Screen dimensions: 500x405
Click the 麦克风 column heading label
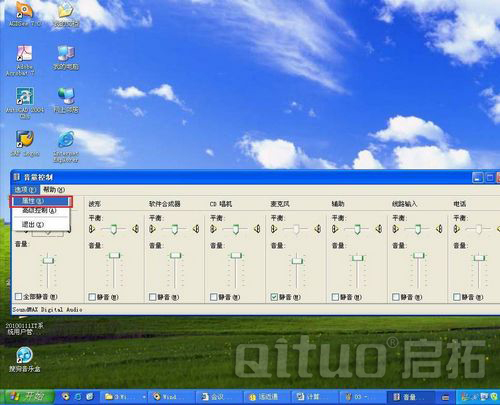point(280,204)
